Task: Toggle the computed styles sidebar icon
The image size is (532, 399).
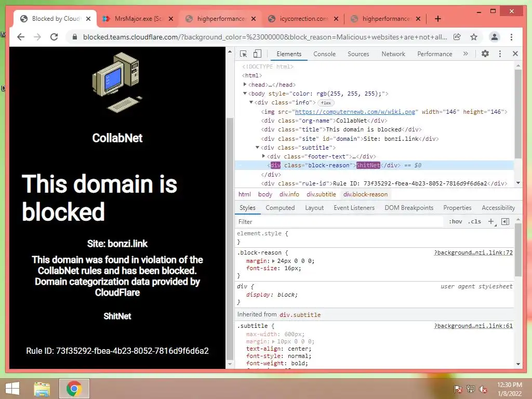Action: (x=505, y=221)
